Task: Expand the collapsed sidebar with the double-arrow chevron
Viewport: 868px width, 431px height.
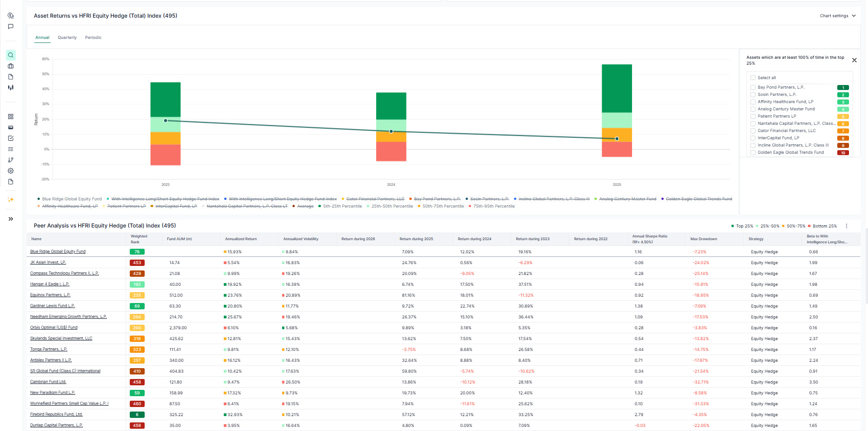Action: pyautogui.click(x=10, y=219)
